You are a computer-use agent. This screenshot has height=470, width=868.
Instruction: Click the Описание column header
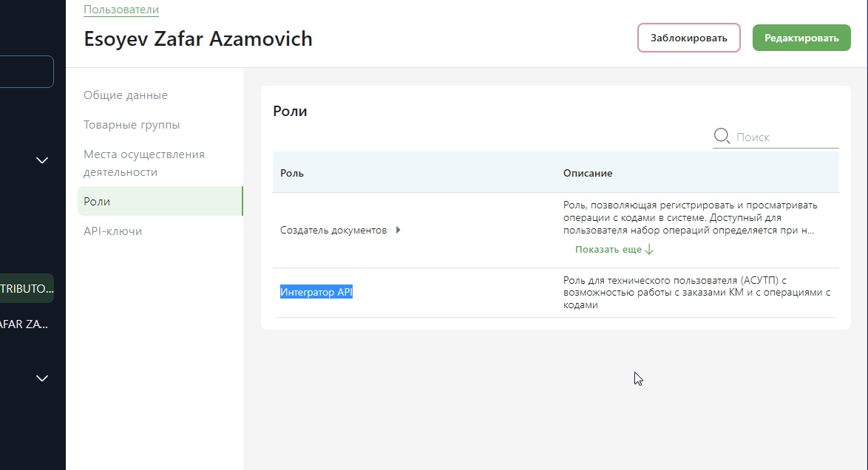[587, 173]
